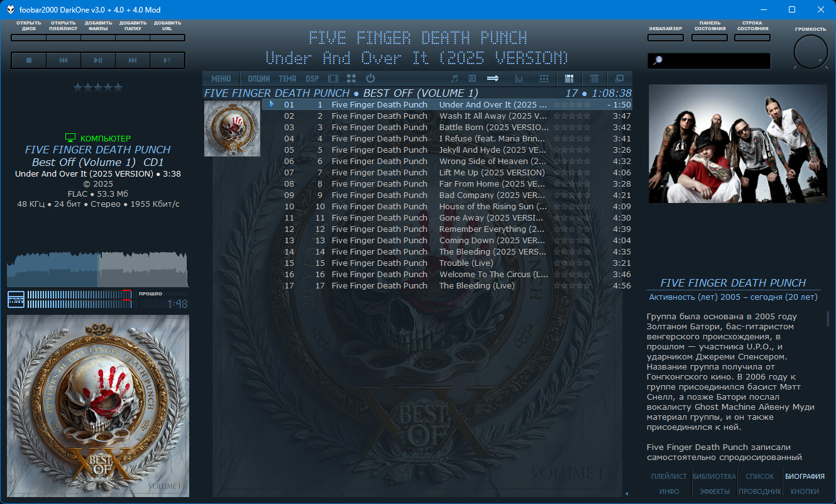Click the power icon in toolbar

[370, 79]
